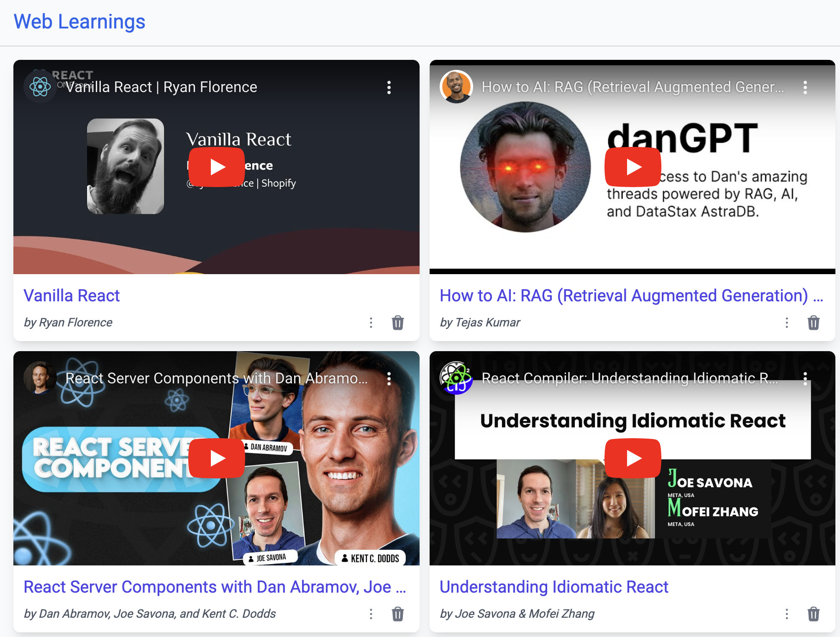Open the Web Learnings header link
The height and width of the screenshot is (637, 840).
(x=79, y=22)
